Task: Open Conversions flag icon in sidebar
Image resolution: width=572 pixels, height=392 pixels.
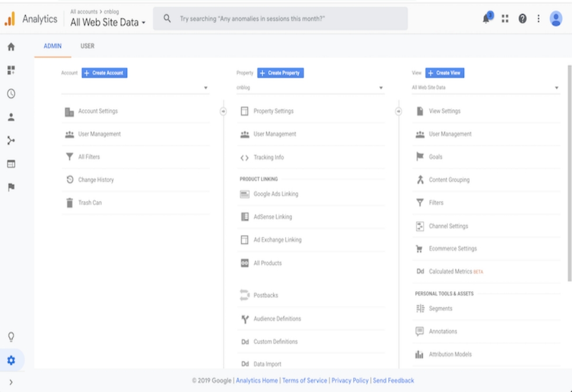Action: coord(11,187)
